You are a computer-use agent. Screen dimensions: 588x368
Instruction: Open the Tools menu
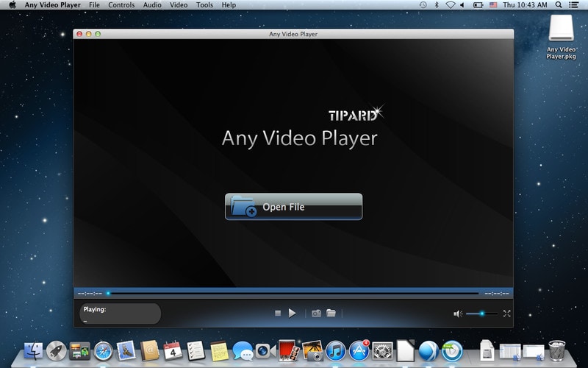[204, 5]
